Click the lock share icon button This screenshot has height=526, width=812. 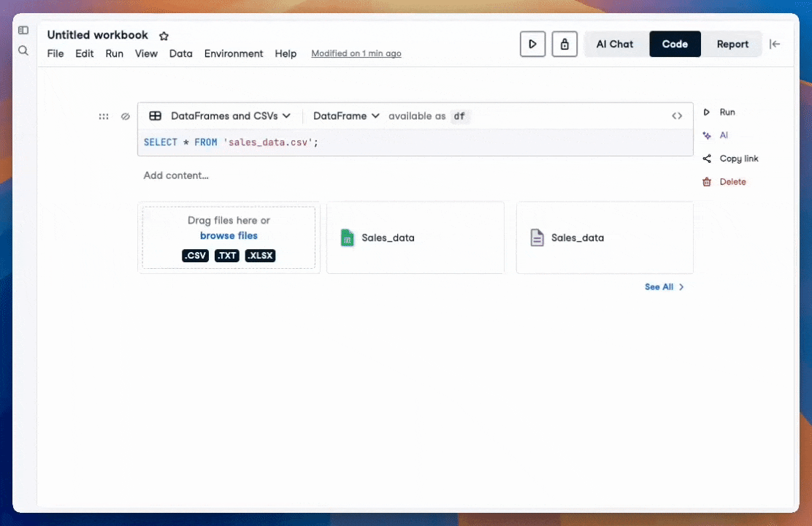564,44
